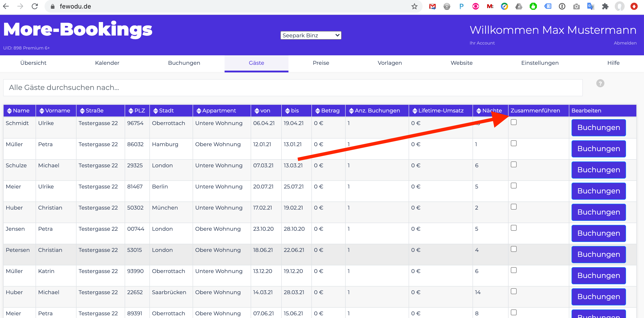644x318 pixels.
Task: Open the browser extensions puzzle icon
Action: tap(605, 6)
